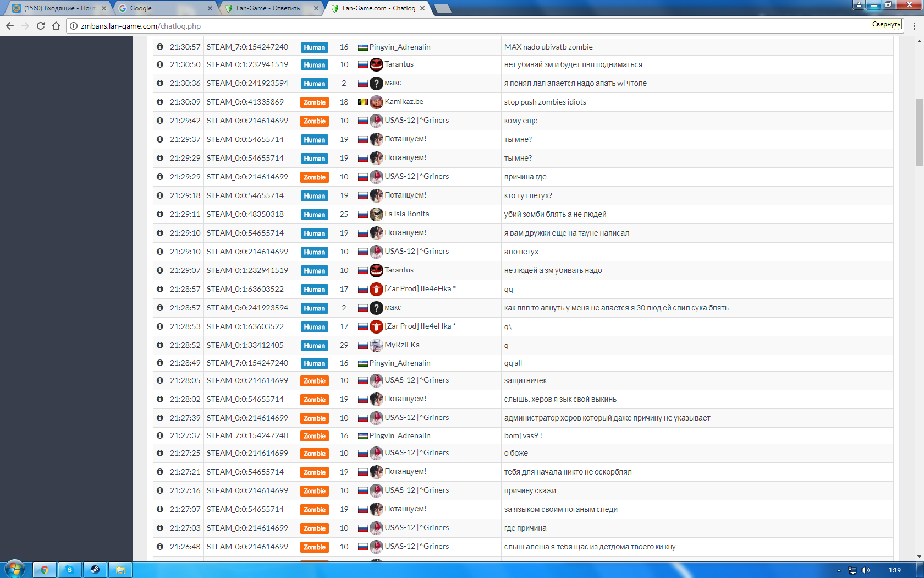Screen dimensions: 924x578
Task: Open Steam from the taskbar
Action: [95, 570]
